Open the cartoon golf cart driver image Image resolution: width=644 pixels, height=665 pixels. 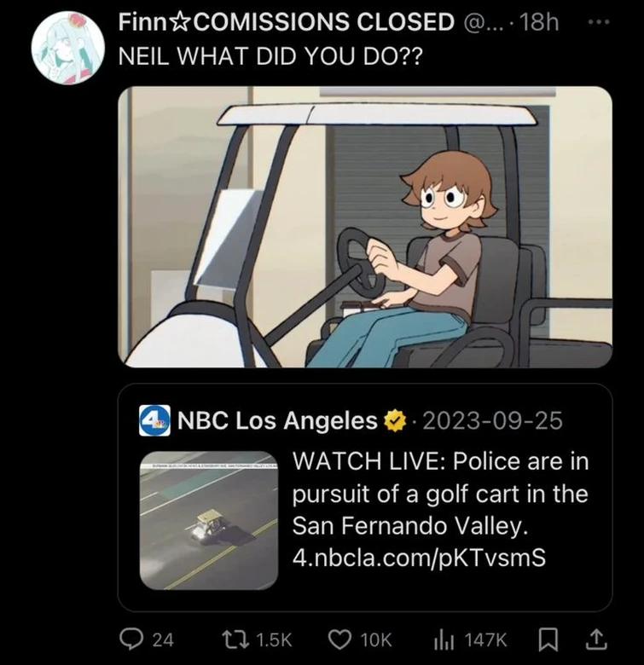tap(364, 227)
